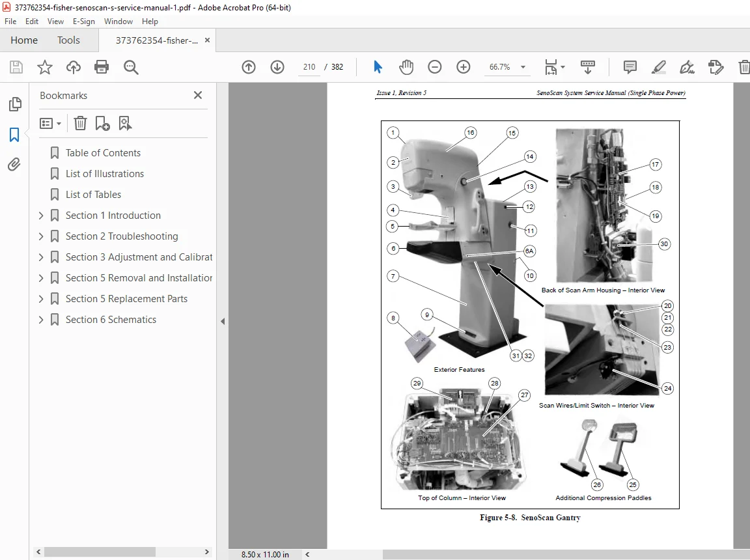Open Find text magnifier icon
The height and width of the screenshot is (560, 750).
tap(131, 67)
